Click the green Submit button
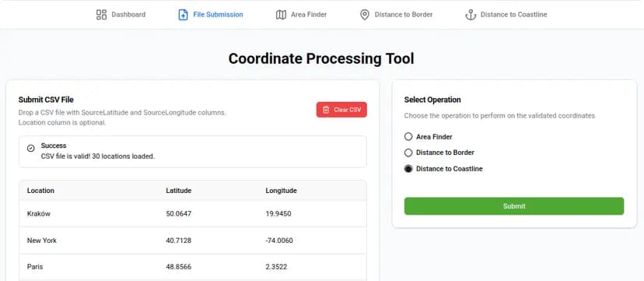Viewport: 644px width, 281px height. click(514, 206)
